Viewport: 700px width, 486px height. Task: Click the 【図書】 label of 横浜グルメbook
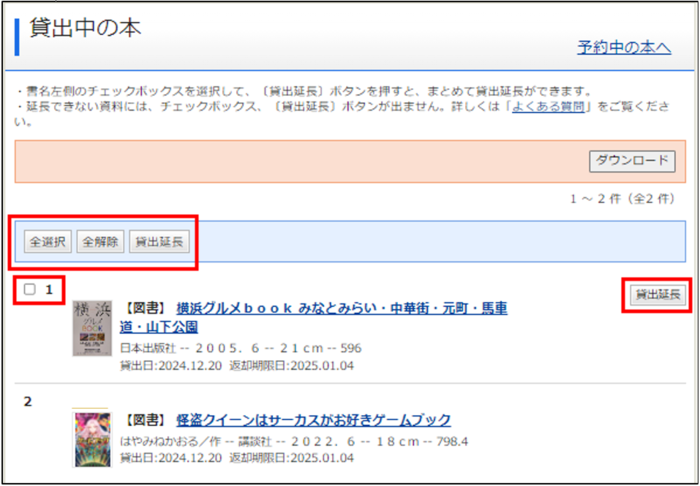coord(145,308)
